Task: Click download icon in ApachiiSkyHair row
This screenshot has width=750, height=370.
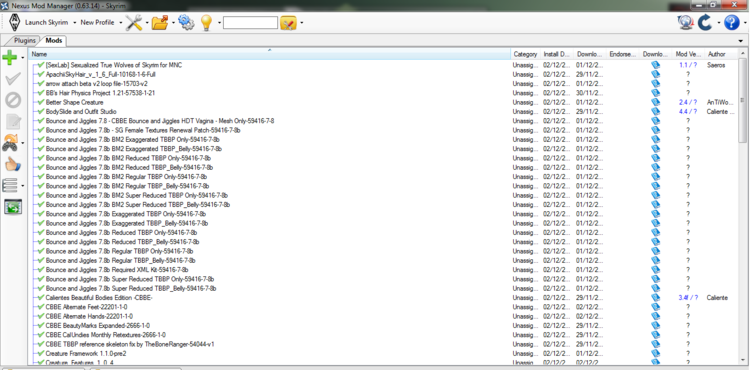Action: [x=655, y=74]
